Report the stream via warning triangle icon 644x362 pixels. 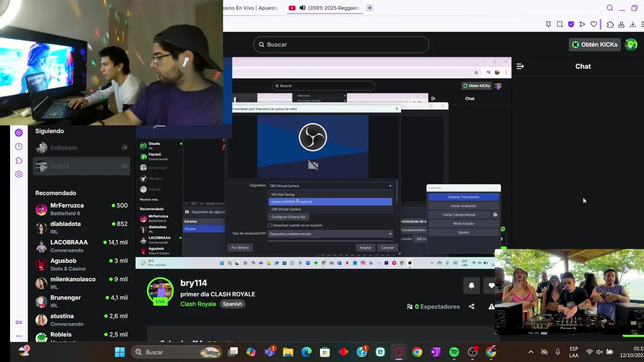click(492, 306)
